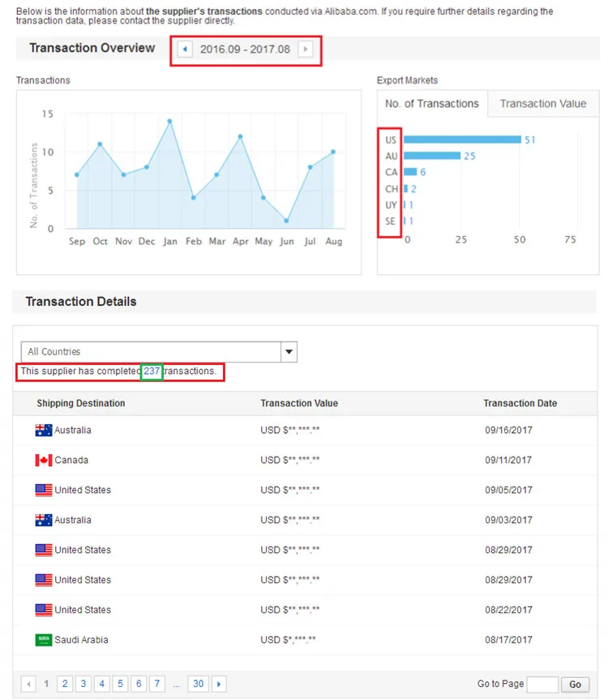Select the No. of Transactions tab
This screenshot has width=608, height=700.
[432, 104]
